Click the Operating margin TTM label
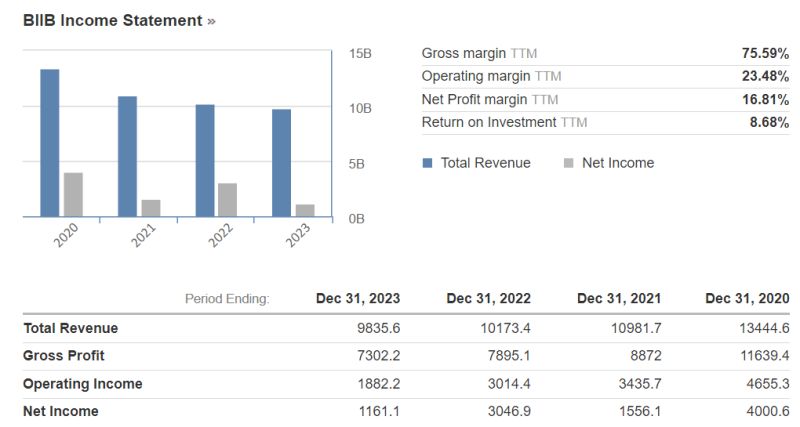The width and height of the screenshot is (800, 427). pos(491,77)
